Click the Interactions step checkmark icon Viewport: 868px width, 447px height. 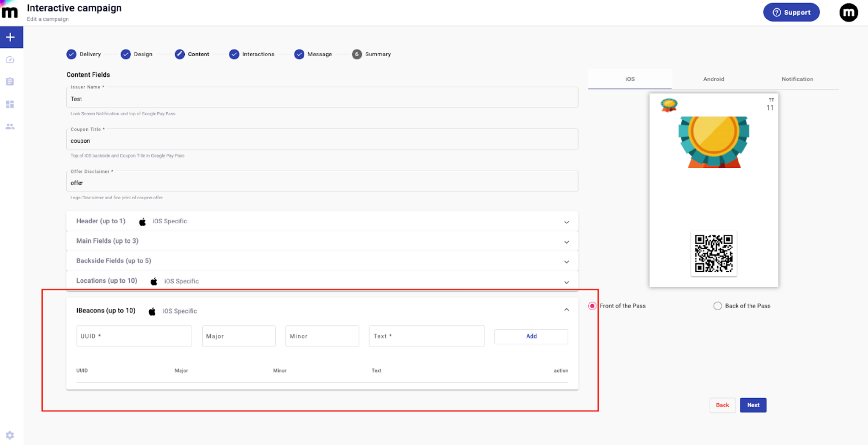234,54
